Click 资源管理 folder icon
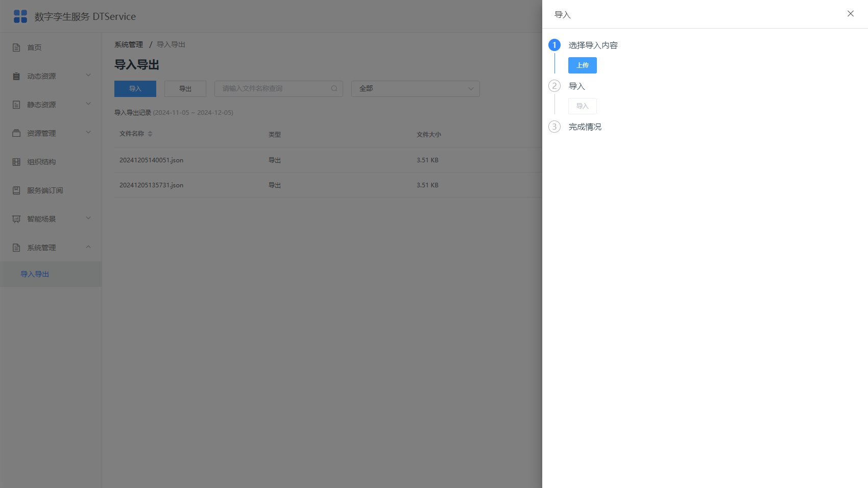The image size is (868, 488). [16, 133]
